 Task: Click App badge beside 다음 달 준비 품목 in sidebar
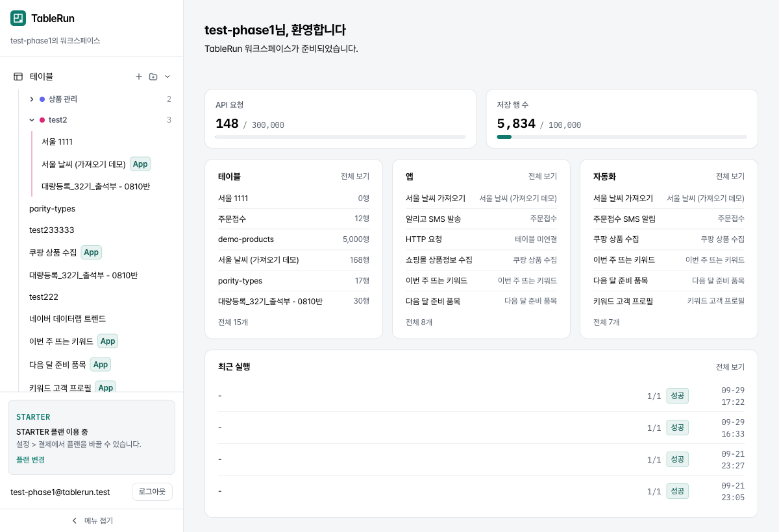click(x=101, y=365)
